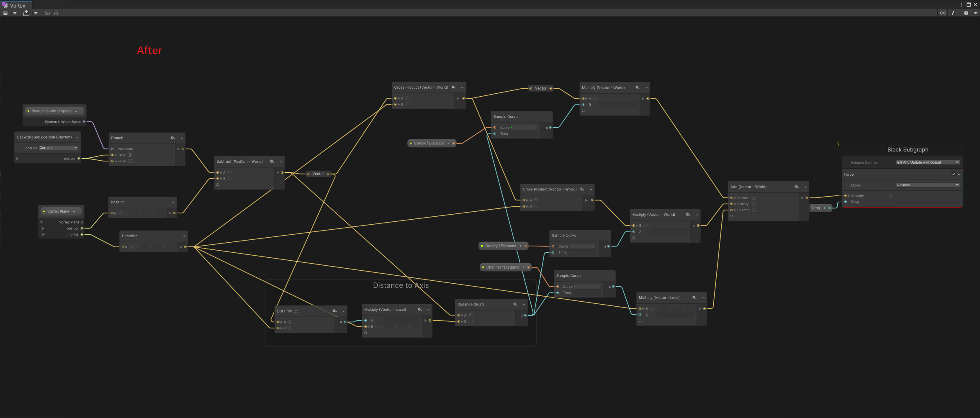The image size is (980, 418).
Task: Open gear settings on Dot Product node
Action: click(x=334, y=311)
